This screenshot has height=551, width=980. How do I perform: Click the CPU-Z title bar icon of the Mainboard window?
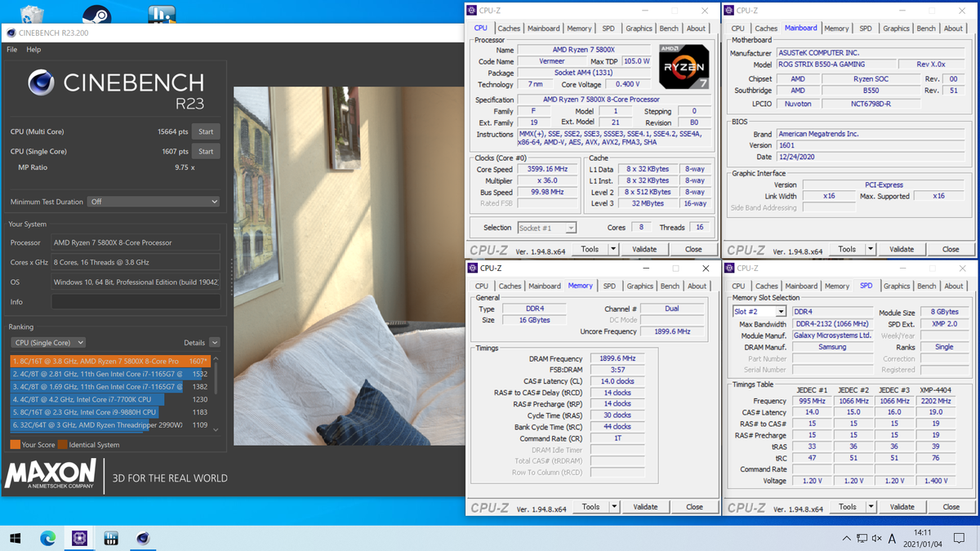coord(728,10)
